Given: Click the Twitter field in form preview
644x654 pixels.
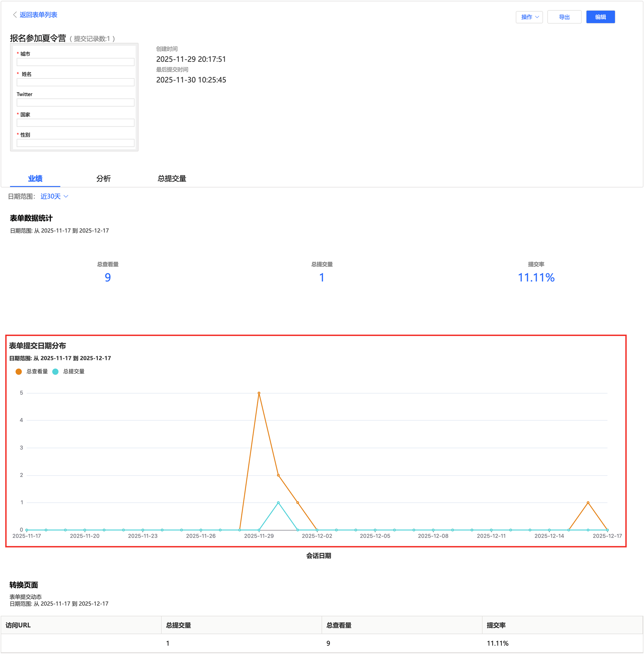Looking at the screenshot, I should click(x=75, y=102).
